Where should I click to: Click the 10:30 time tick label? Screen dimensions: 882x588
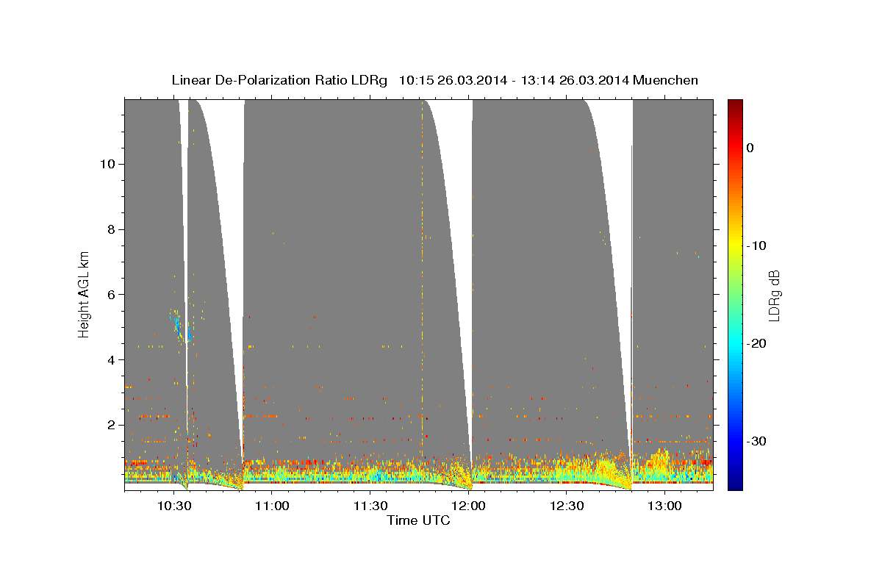[x=174, y=506]
